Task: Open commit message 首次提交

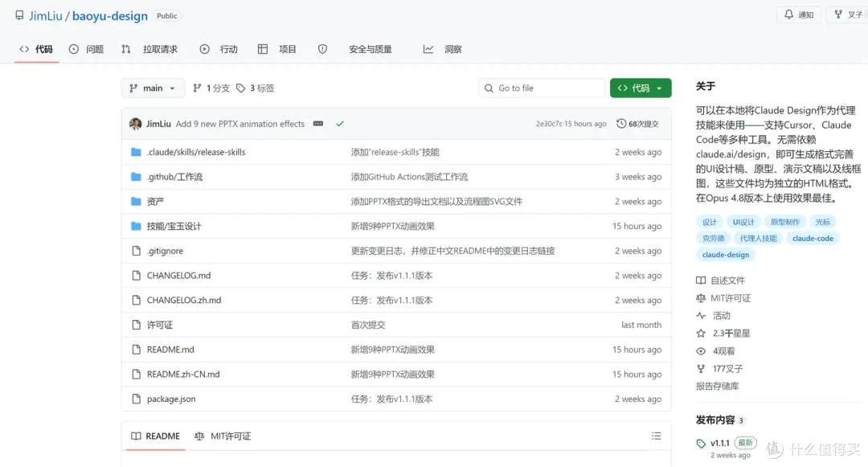Action: (x=368, y=325)
